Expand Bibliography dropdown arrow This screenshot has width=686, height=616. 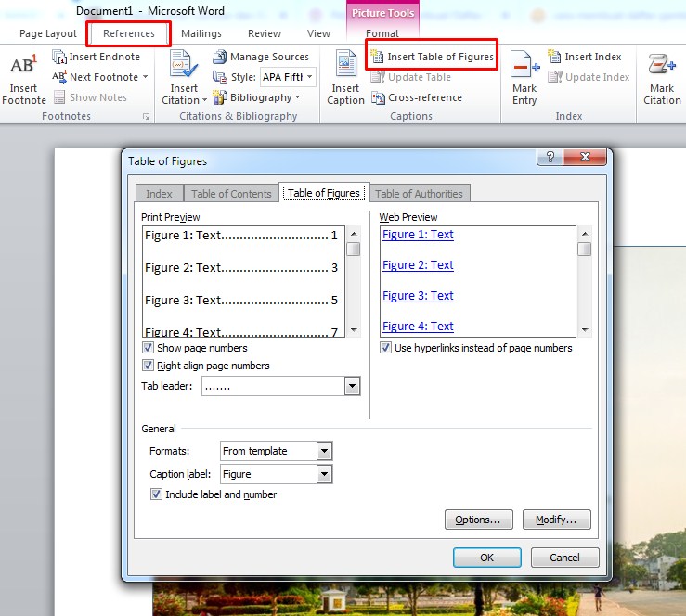pos(297,97)
